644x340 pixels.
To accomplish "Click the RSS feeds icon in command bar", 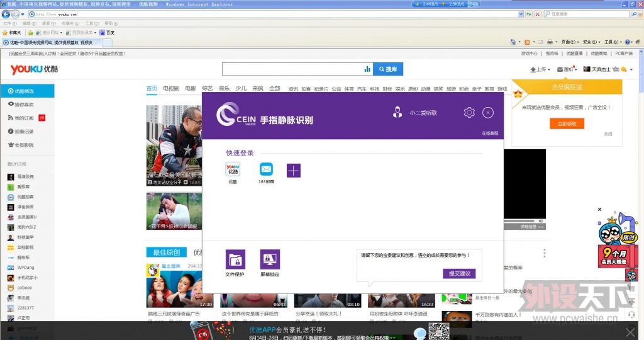I will pos(527,42).
